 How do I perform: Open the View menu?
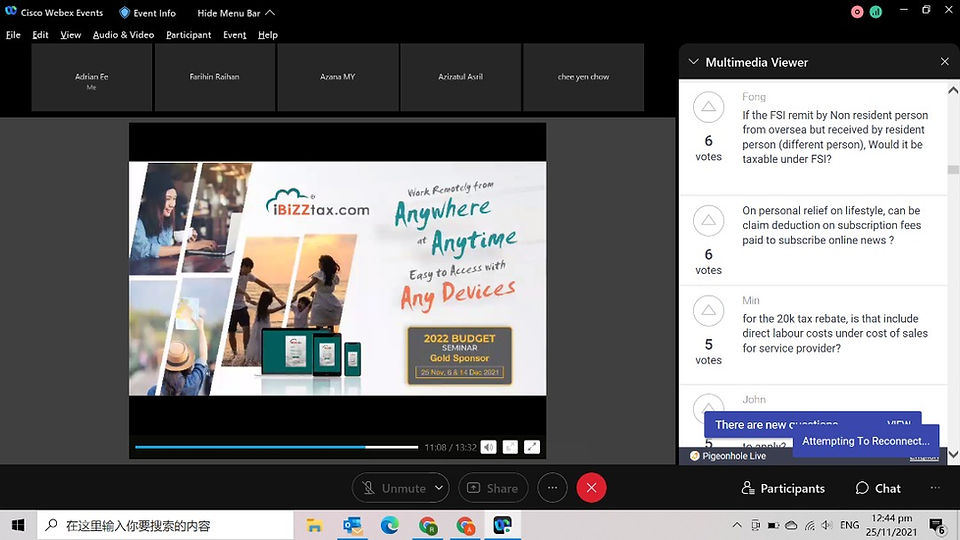coord(70,35)
